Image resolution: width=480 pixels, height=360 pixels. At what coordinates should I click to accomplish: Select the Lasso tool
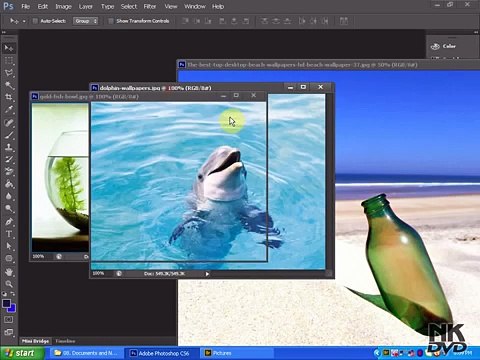[9, 73]
